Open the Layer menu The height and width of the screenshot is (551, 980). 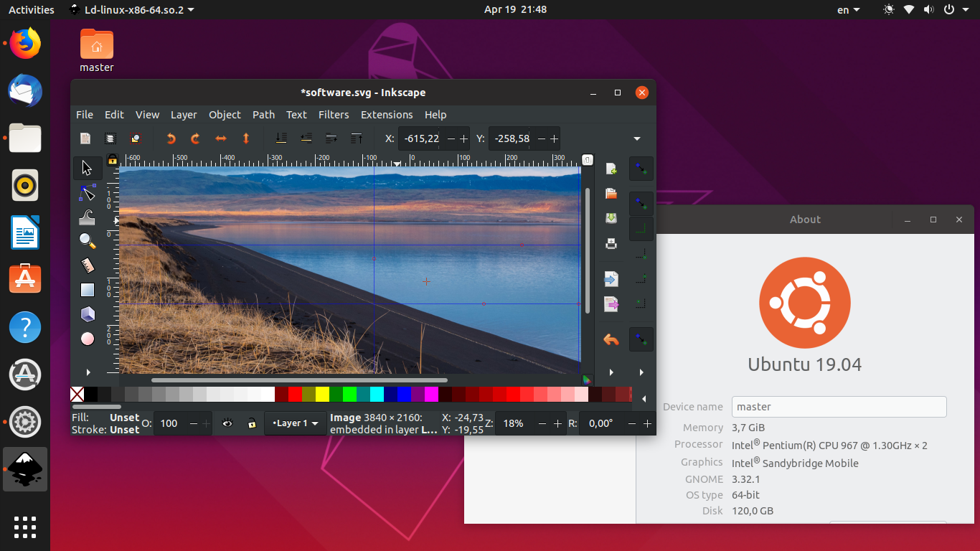click(x=184, y=115)
